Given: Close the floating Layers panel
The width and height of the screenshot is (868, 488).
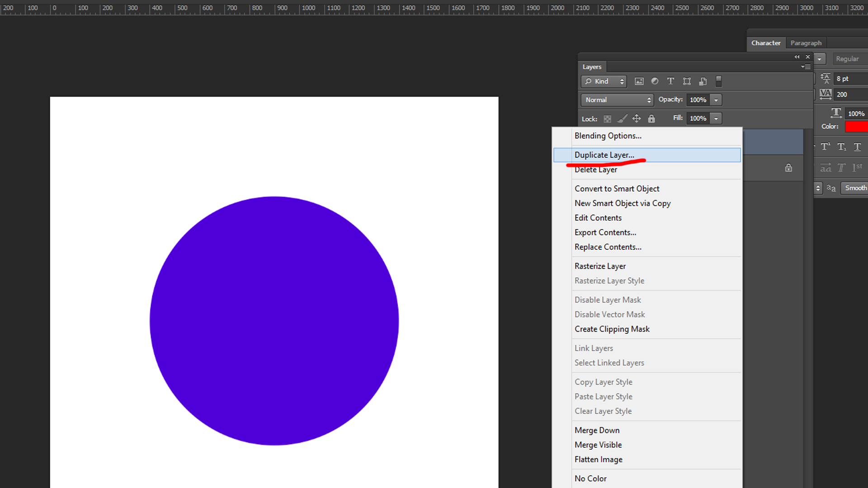Looking at the screenshot, I should tap(808, 57).
